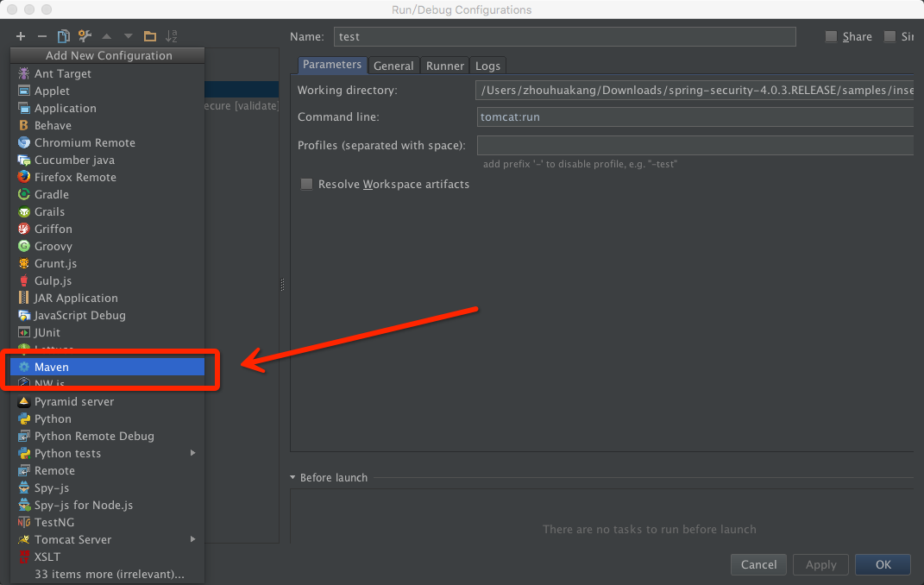Select Python configuration type

pos(107,418)
